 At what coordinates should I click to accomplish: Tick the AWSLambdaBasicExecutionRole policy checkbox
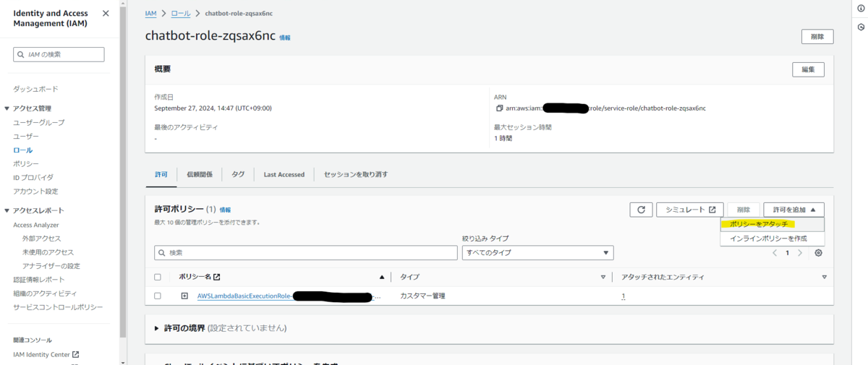pyautogui.click(x=158, y=296)
